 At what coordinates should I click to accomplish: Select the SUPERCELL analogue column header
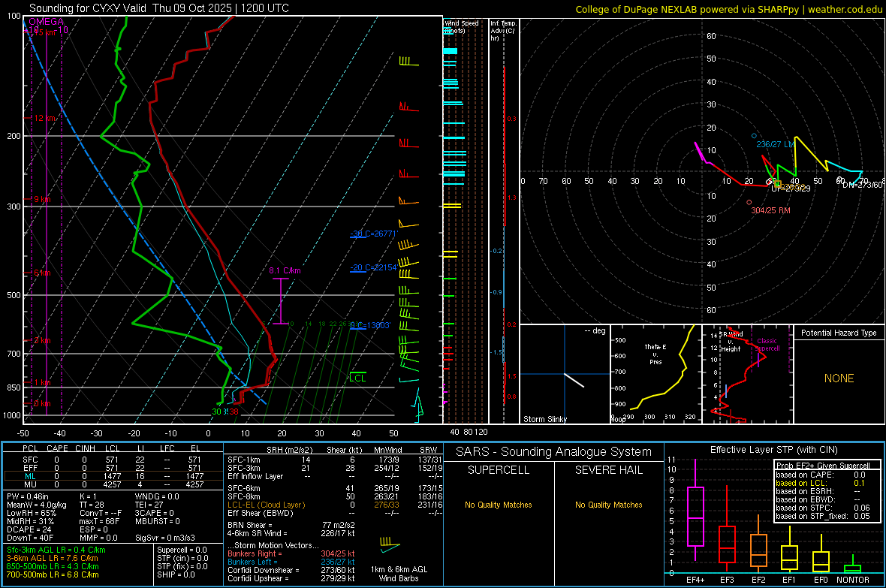click(499, 470)
